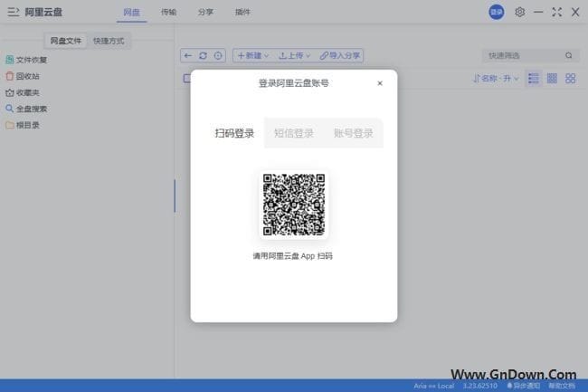Screen dimensions: 588x392
Task: Toggle the select-all checkbox behind dialog
Action: [187, 79]
